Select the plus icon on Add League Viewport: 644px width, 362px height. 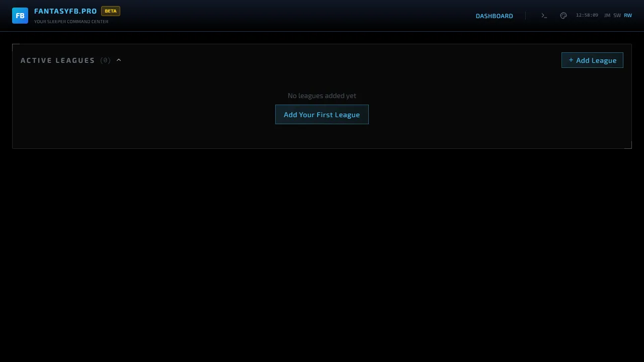coord(571,60)
